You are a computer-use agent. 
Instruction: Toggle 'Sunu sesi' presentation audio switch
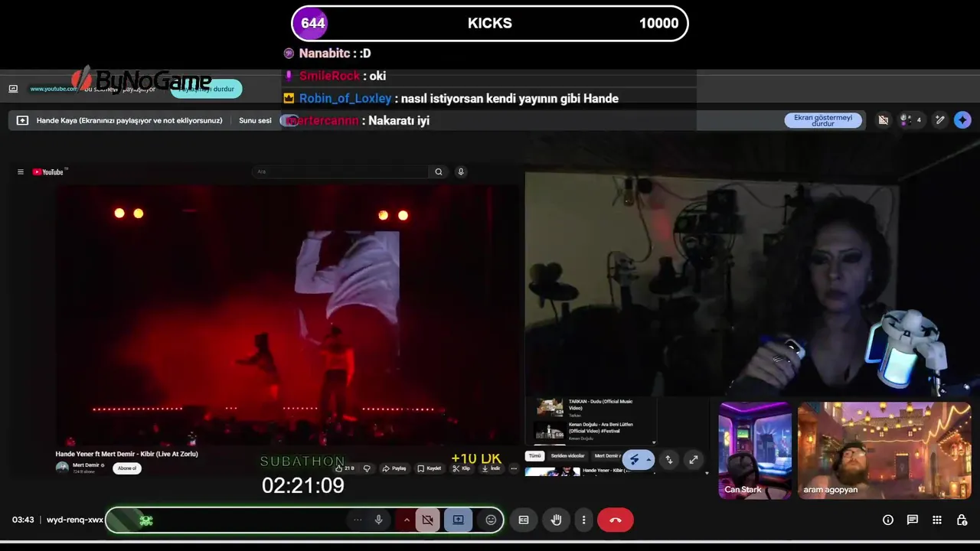(289, 120)
